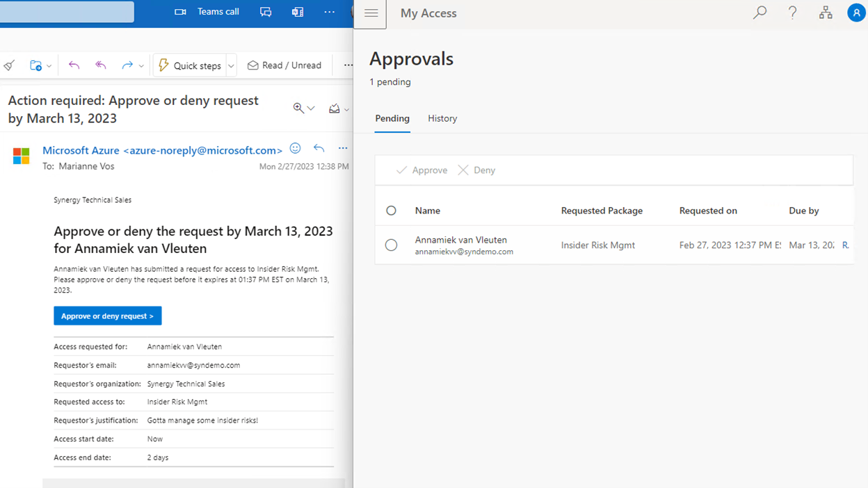Click the Name column header
This screenshot has height=488, width=868.
428,211
